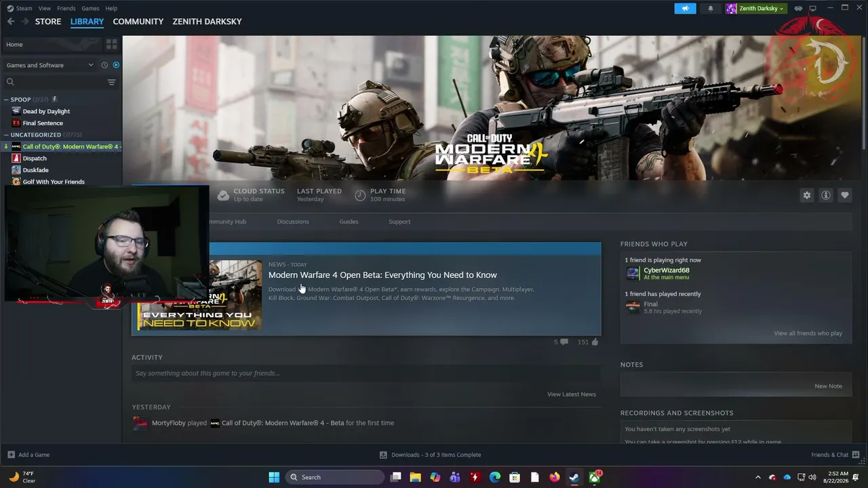
Task: Open the Games menu
Action: tap(90, 8)
